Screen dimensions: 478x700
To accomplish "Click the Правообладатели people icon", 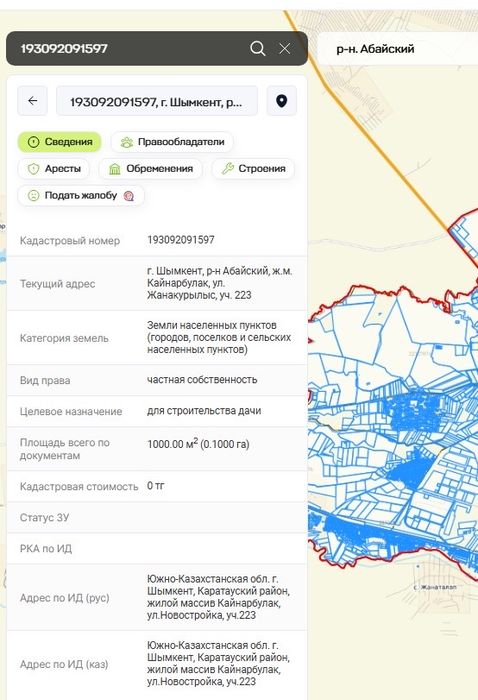I will click(127, 142).
